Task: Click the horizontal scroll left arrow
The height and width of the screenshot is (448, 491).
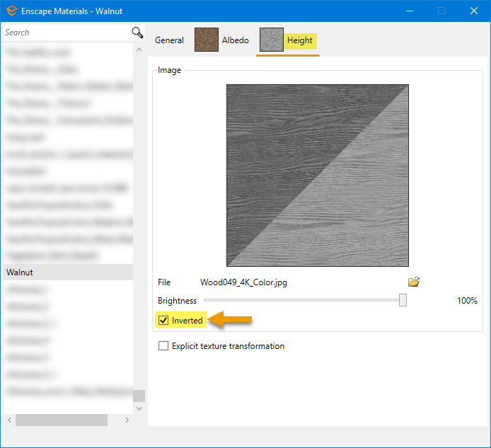Action: [x=8, y=420]
